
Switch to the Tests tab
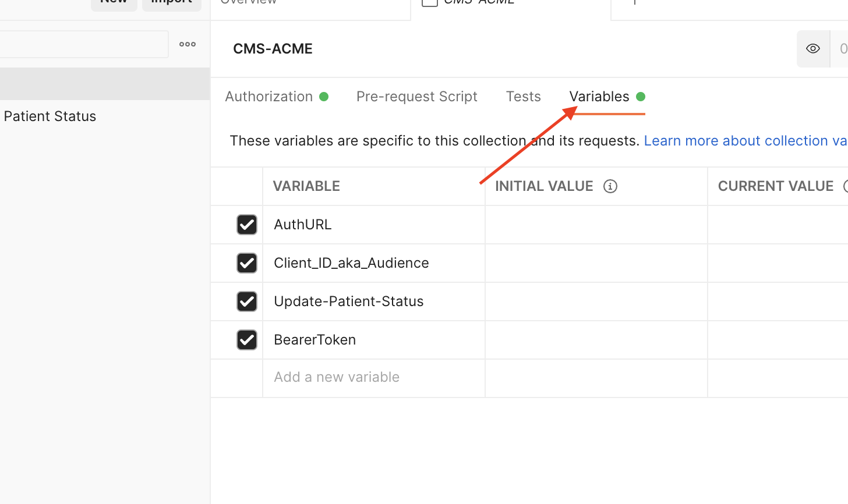[523, 96]
